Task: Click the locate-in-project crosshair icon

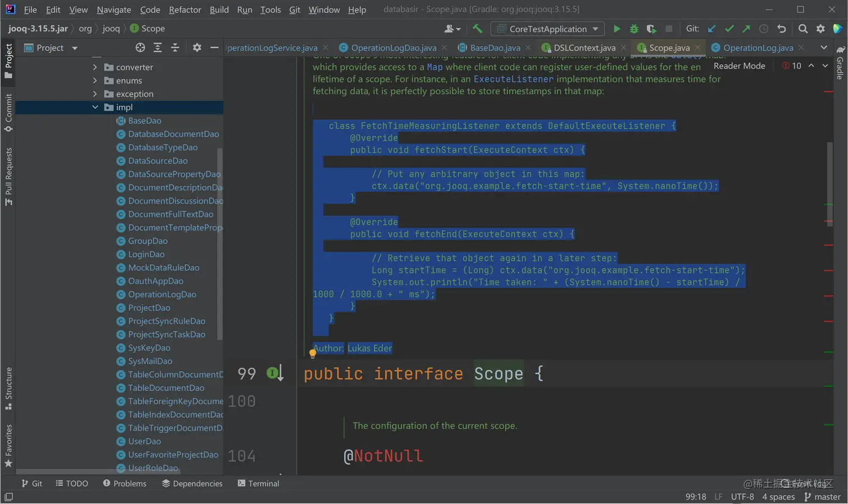Action: tap(140, 48)
